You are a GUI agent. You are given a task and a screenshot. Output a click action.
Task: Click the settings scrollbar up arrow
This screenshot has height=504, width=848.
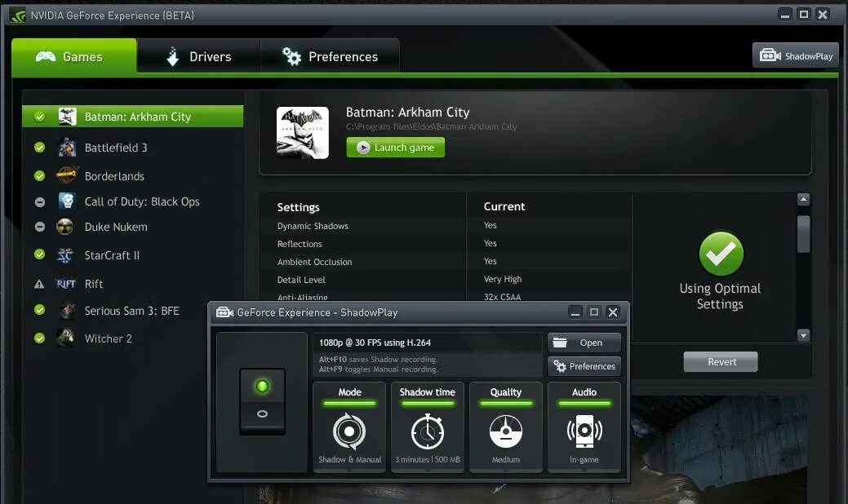(804, 199)
